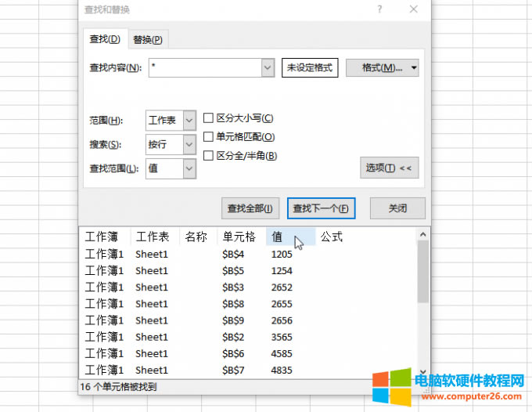
Task: Click the 查找内容 input field
Action: point(203,68)
